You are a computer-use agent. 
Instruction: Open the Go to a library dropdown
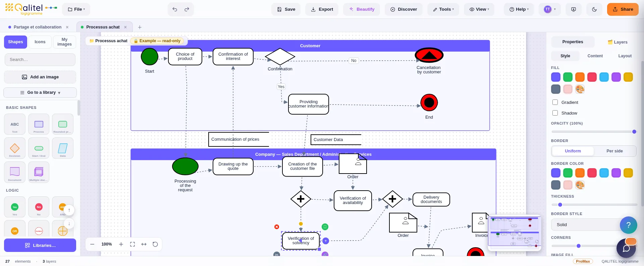[40, 92]
